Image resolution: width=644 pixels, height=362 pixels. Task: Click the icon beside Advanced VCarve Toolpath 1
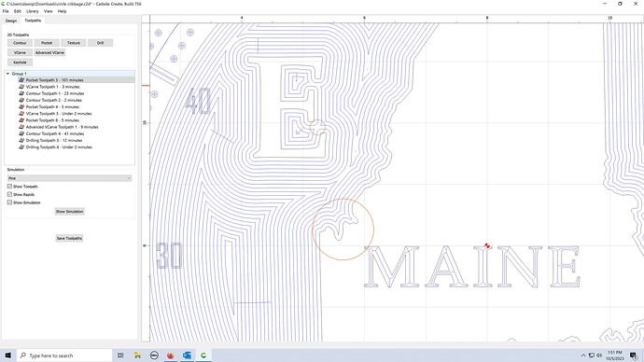coord(21,127)
